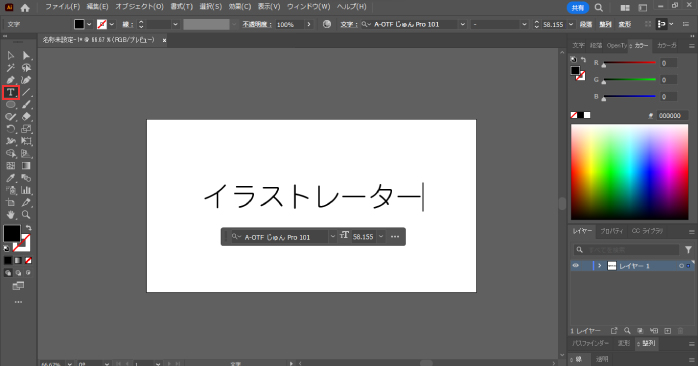
Task: Select the Line Segment tool
Action: [26, 92]
